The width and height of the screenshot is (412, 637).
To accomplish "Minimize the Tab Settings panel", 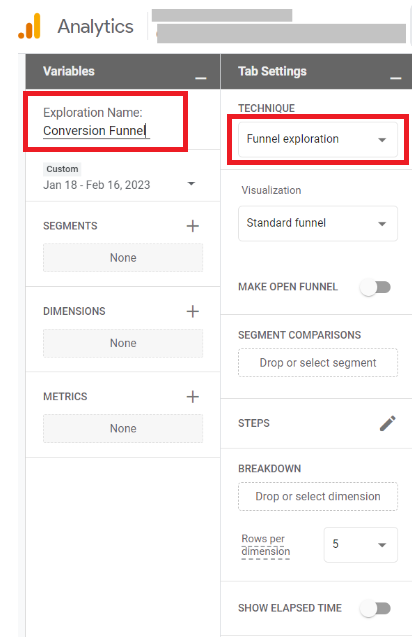I will click(396, 78).
